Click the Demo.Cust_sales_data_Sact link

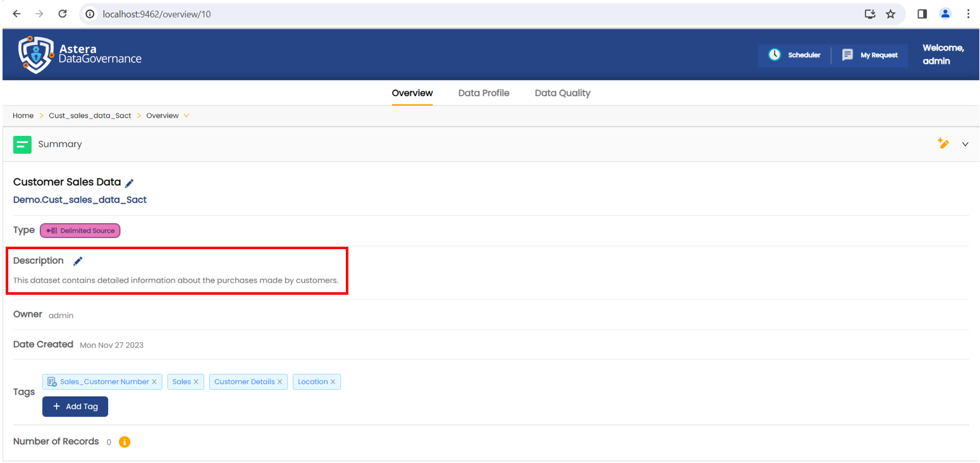coord(80,200)
